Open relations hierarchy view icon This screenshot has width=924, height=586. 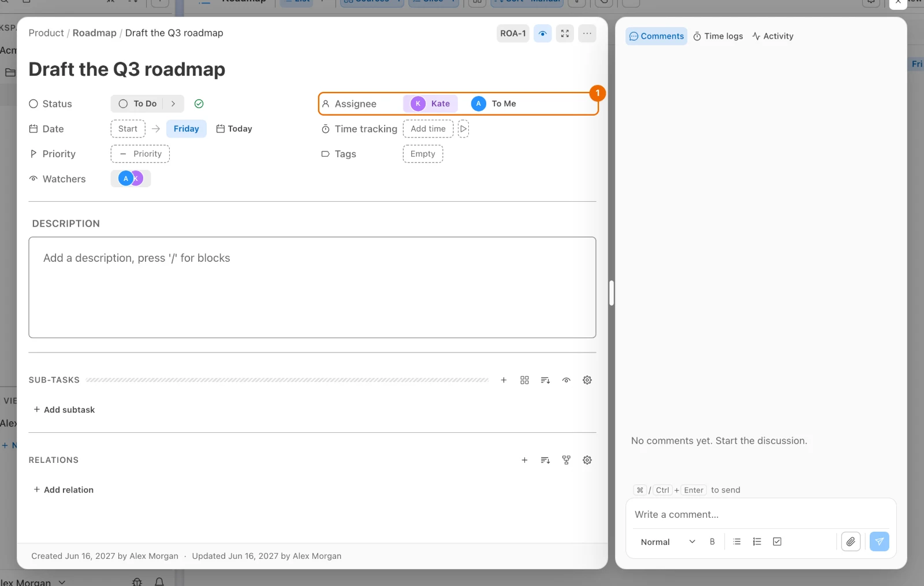567,460
